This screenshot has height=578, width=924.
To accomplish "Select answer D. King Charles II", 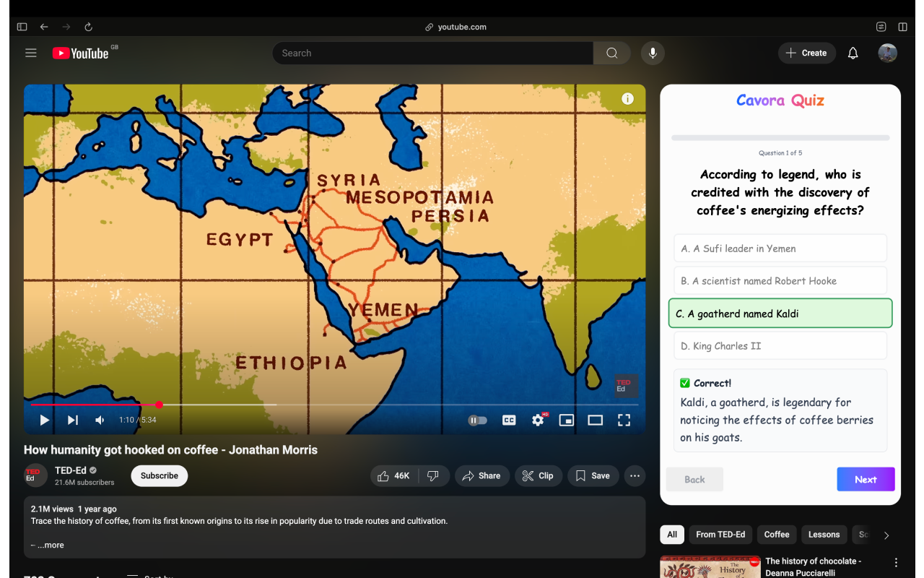I will tap(780, 346).
